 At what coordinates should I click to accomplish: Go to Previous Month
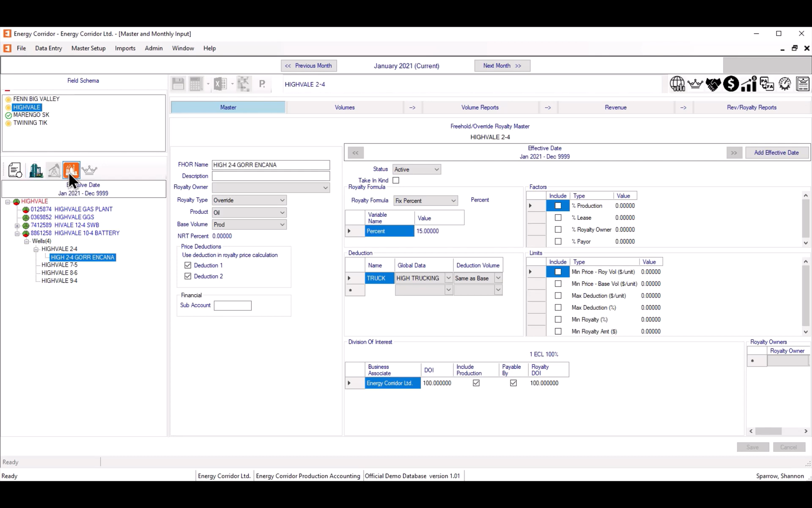point(309,66)
